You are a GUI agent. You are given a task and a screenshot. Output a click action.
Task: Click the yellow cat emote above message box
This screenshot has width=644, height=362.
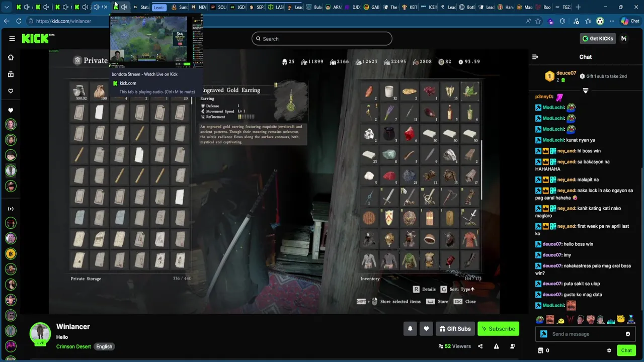pos(621,320)
